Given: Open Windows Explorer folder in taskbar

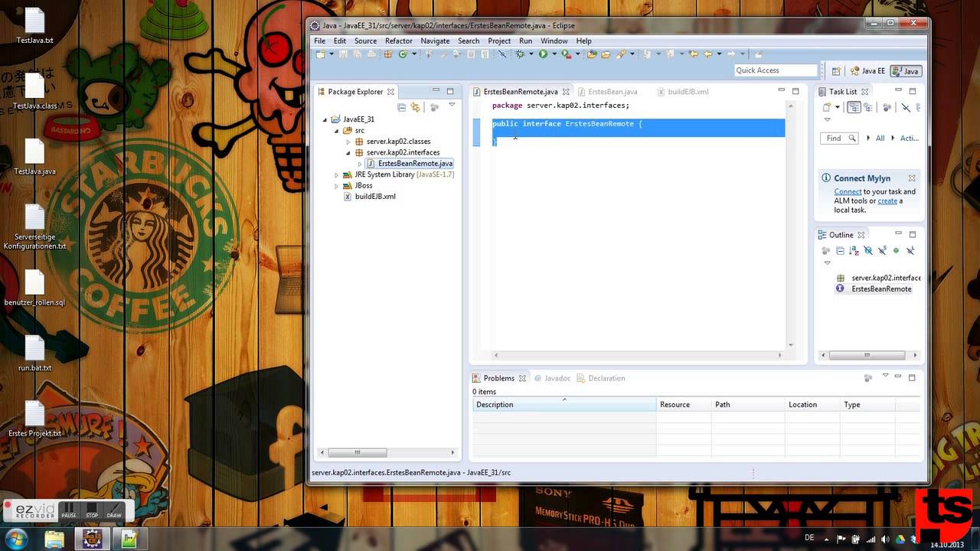Looking at the screenshot, I should (54, 539).
